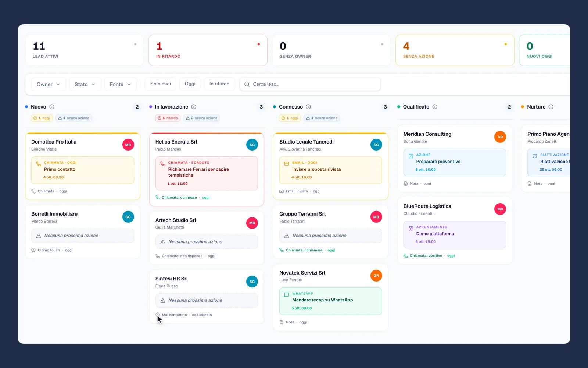The height and width of the screenshot is (368, 588).
Task: Click email icon in Inviare proposta rivista action
Action: [287, 164]
